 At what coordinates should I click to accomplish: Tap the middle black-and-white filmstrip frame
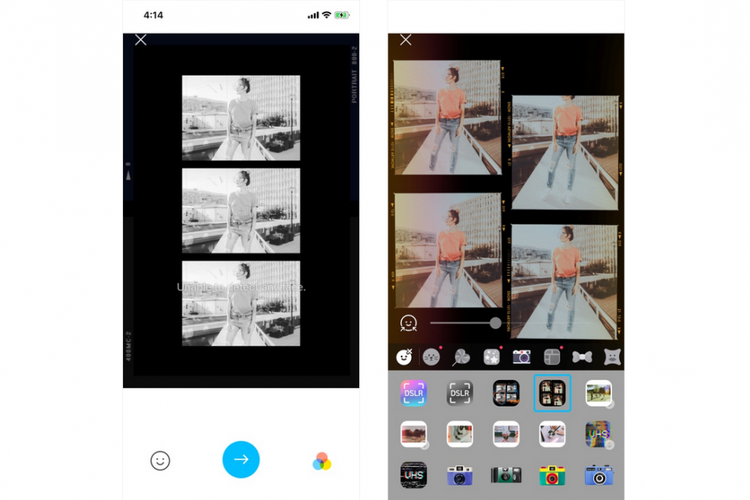click(241, 211)
